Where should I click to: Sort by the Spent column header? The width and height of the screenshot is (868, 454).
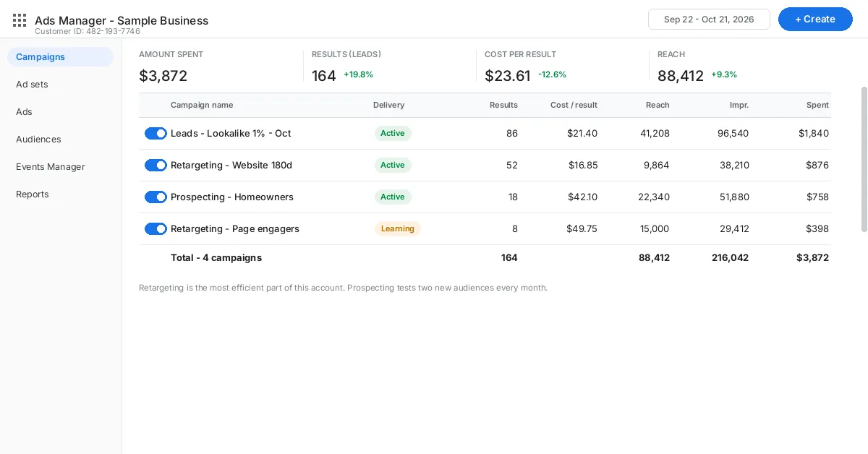[x=817, y=105]
